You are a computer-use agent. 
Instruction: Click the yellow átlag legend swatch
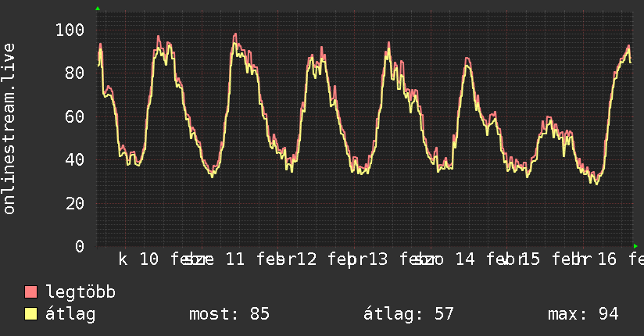point(31,314)
